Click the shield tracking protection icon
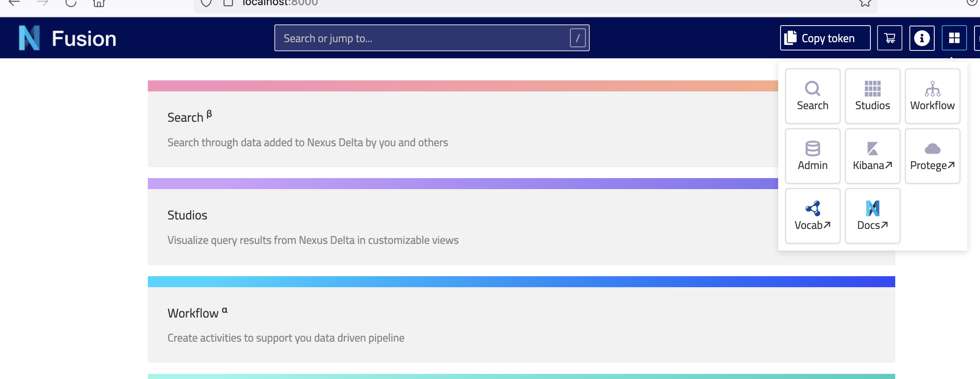The height and width of the screenshot is (379, 980). click(x=206, y=3)
